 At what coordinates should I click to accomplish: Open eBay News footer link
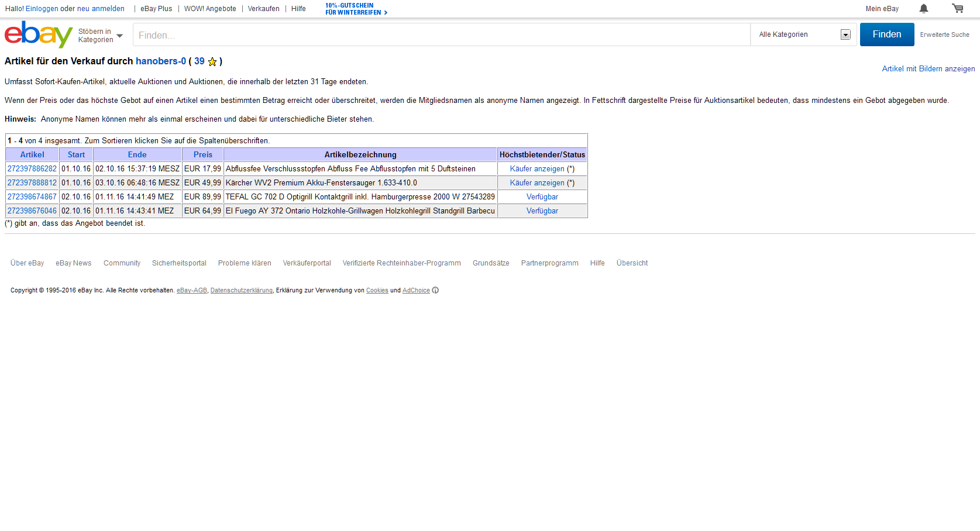coord(74,263)
